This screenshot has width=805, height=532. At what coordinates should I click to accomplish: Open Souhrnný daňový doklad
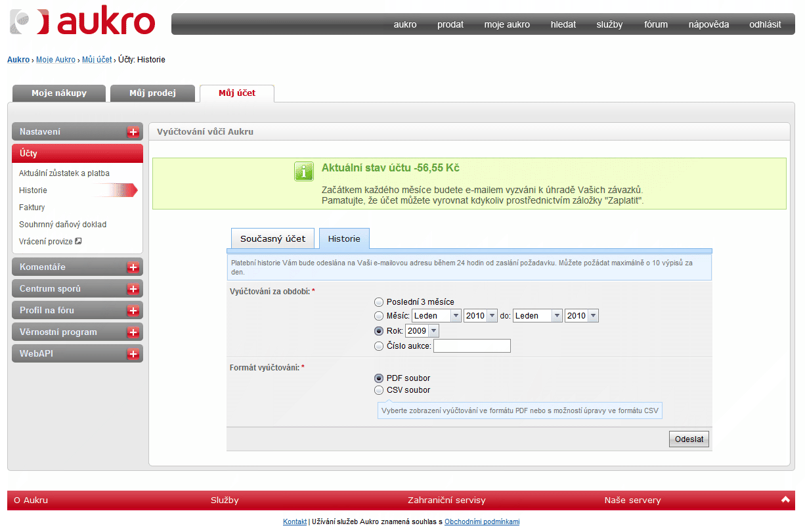point(62,225)
